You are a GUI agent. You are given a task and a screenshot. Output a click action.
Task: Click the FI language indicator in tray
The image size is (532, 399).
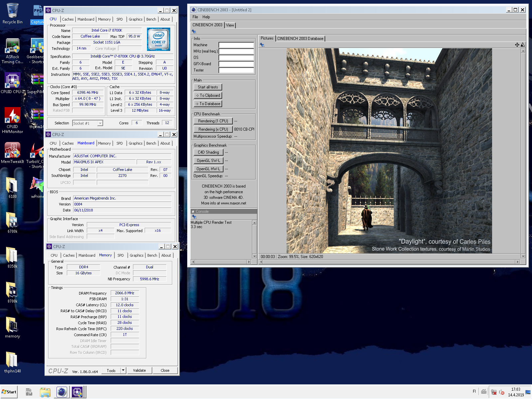[x=474, y=391]
